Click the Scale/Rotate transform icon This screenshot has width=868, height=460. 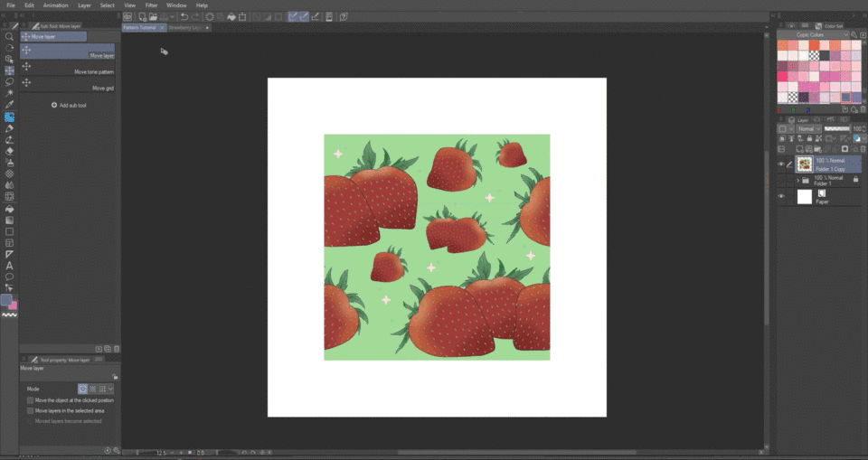[x=242, y=16]
